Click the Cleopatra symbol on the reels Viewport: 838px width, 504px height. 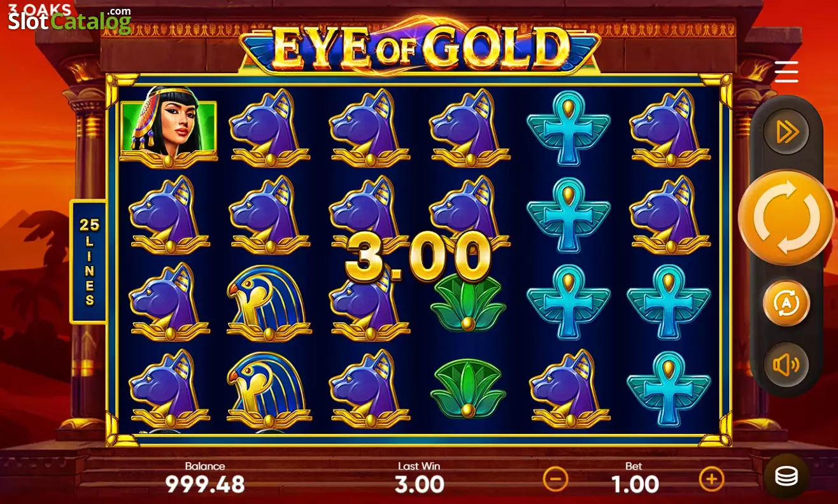pos(169,127)
